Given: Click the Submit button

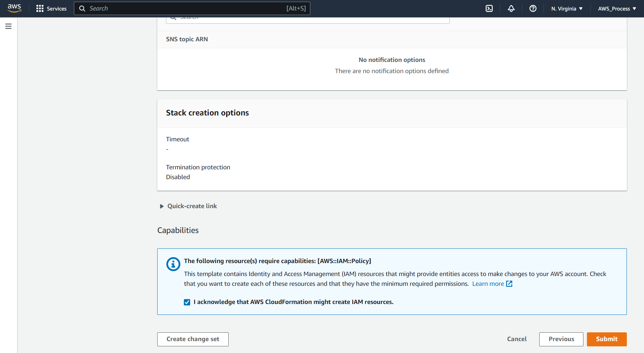Looking at the screenshot, I should [x=607, y=339].
